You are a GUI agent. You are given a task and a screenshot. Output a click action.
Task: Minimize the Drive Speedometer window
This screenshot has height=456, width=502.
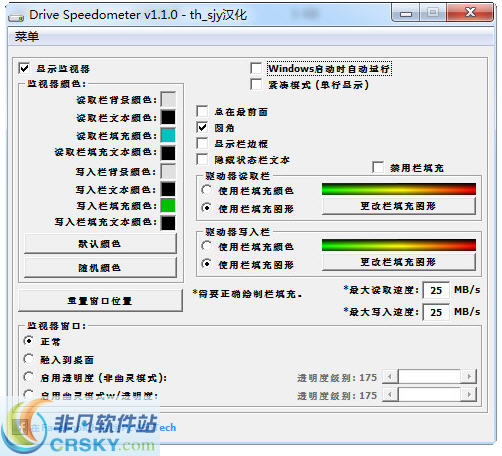click(x=406, y=13)
